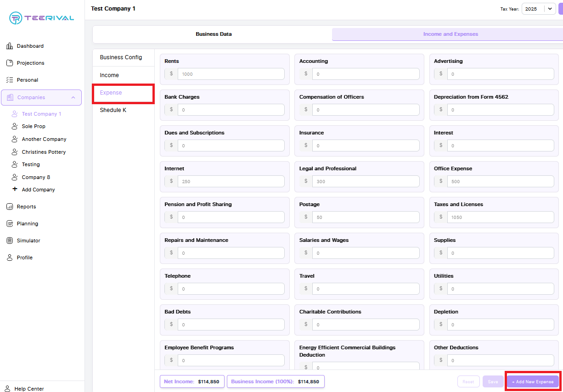Click the Planning edit icon
The image size is (563, 392).
click(x=9, y=224)
